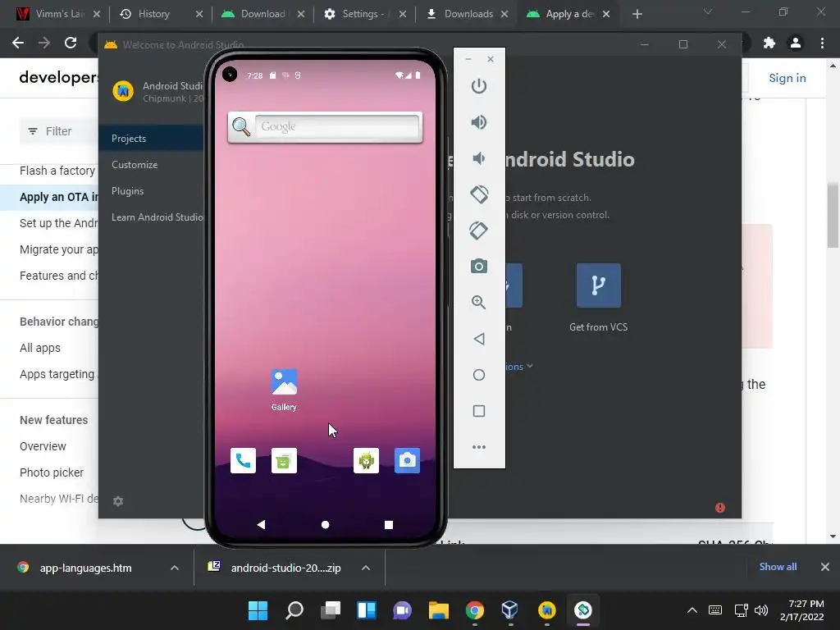Expand options for android-studio zip download

click(x=366, y=568)
